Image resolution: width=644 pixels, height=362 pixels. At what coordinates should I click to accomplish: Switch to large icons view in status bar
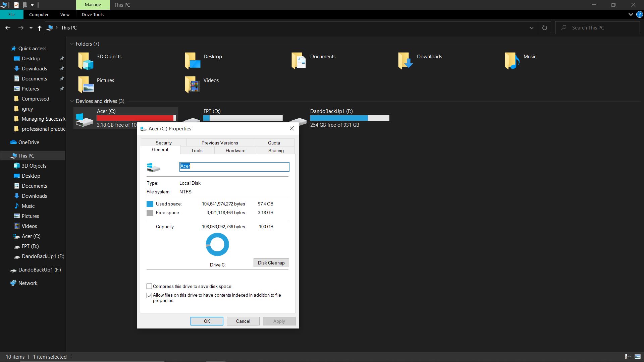(638, 357)
